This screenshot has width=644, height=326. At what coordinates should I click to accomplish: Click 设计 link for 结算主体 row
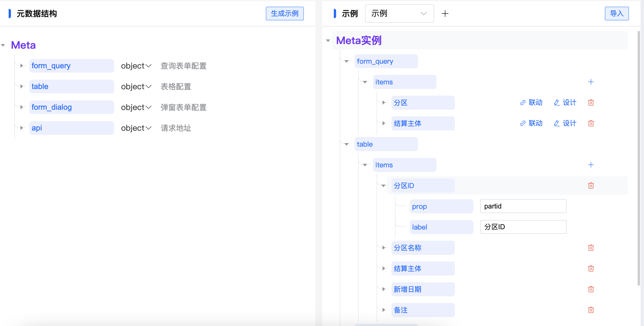click(x=565, y=123)
